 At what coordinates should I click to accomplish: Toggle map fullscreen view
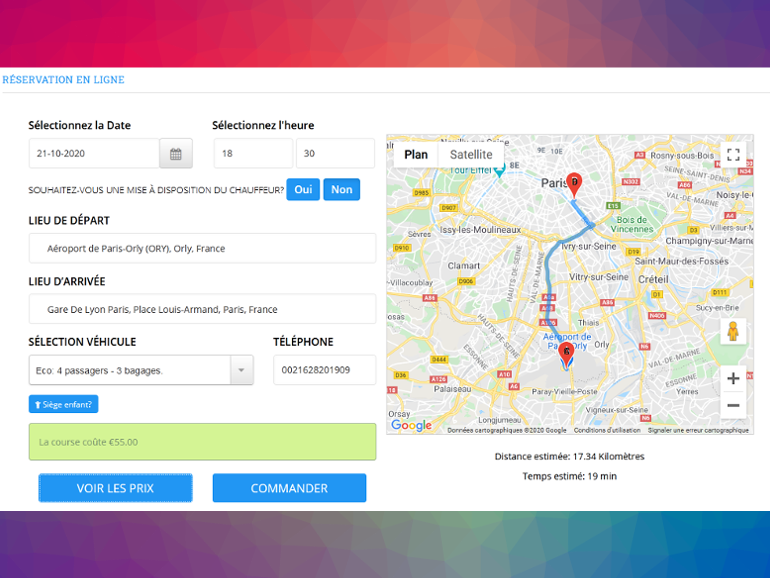point(733,155)
